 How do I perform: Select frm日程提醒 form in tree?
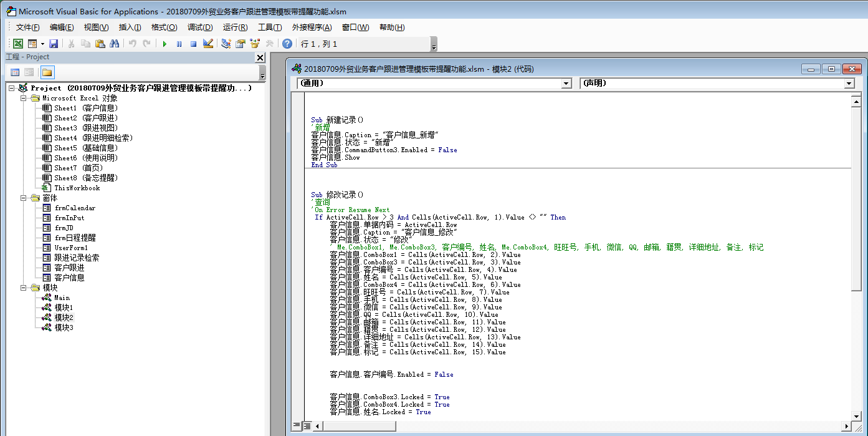(x=75, y=238)
